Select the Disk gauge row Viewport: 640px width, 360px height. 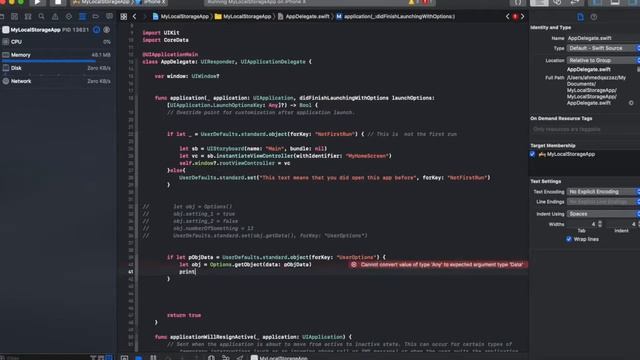(57, 68)
